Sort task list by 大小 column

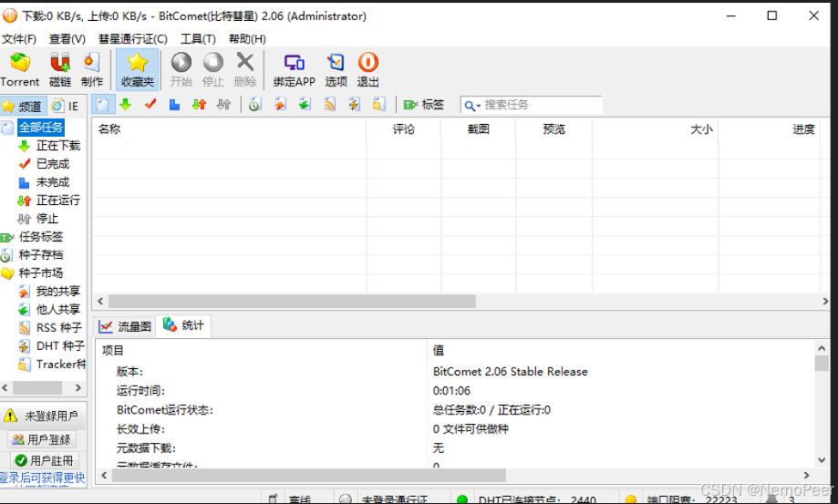(656, 129)
